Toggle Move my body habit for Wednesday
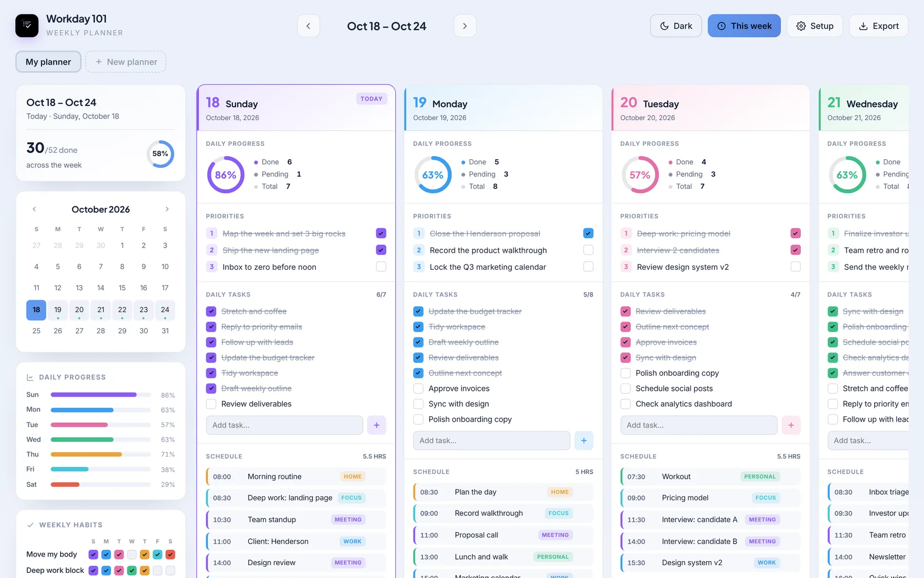This screenshot has width=924, height=578. 132,554
